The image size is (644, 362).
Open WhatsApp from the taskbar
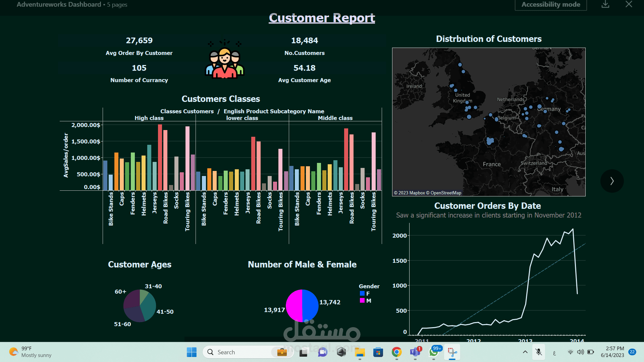coord(433,352)
